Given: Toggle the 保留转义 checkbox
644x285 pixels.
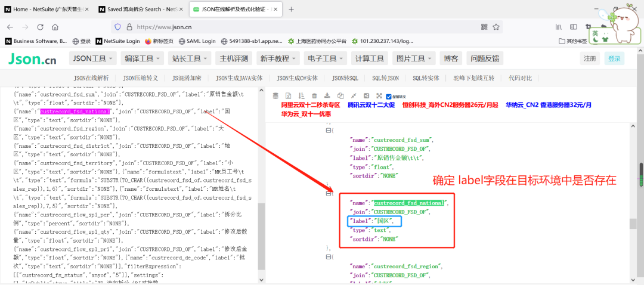Looking at the screenshot, I should (x=389, y=97).
